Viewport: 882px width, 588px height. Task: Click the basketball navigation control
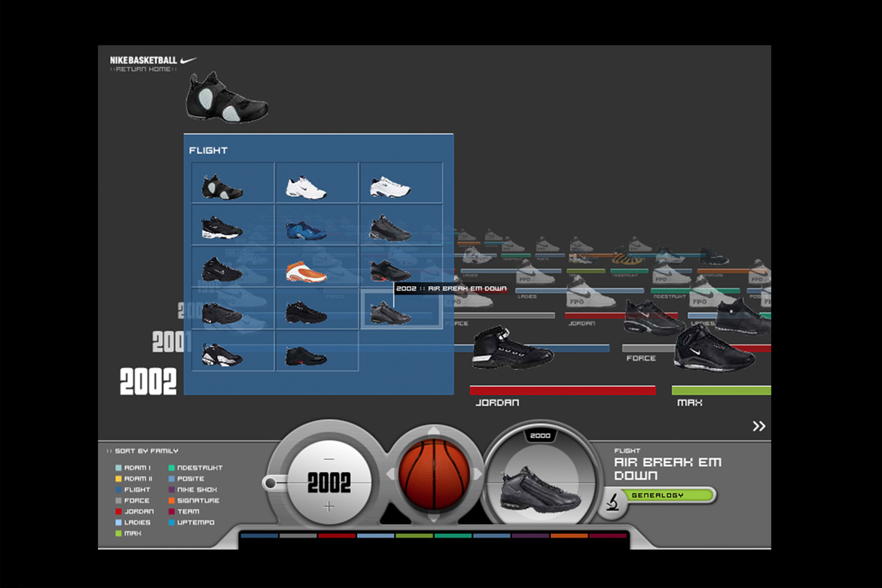[x=434, y=475]
